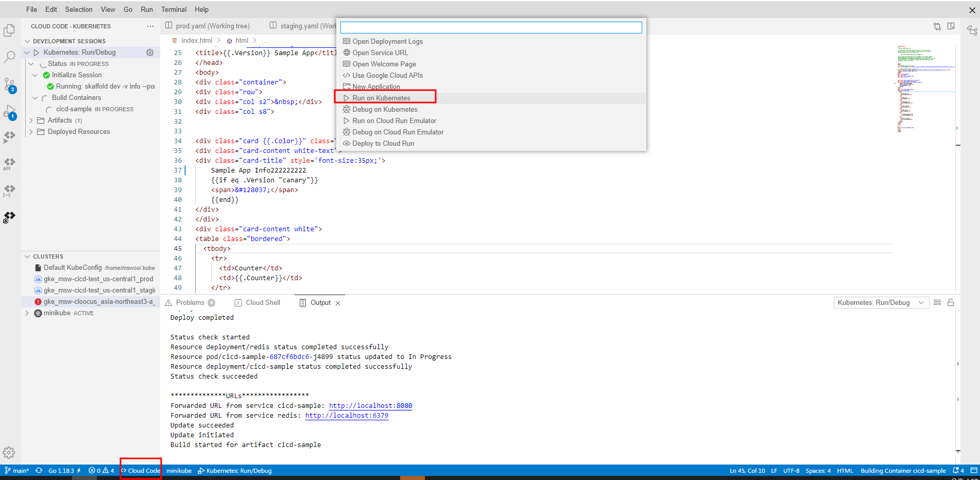Click Cloud Code in status bar
This screenshot has height=480, width=980.
[x=141, y=471]
